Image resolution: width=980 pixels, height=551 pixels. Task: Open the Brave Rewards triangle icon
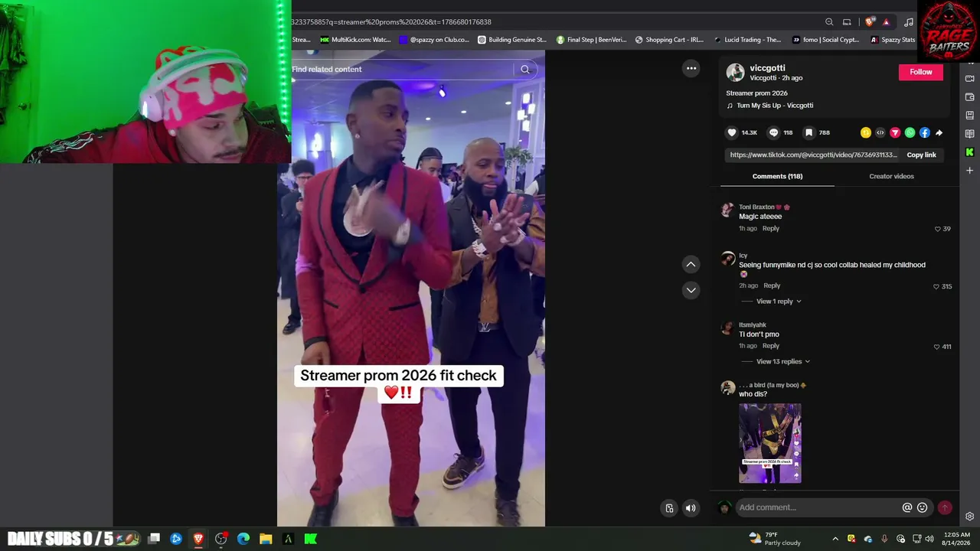click(x=886, y=22)
